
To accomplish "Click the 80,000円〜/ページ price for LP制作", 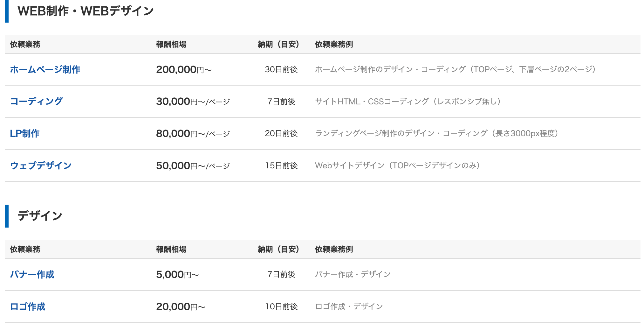I will [193, 134].
